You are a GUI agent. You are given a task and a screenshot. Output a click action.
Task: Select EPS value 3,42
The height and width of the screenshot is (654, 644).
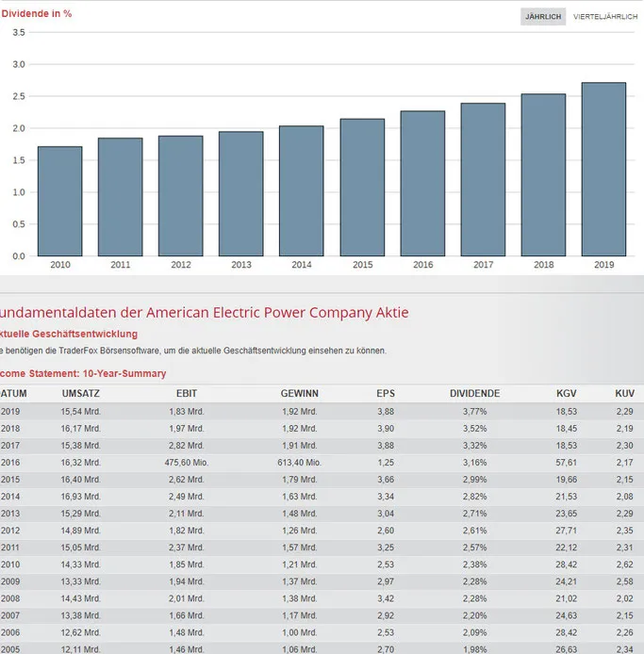[x=386, y=598]
